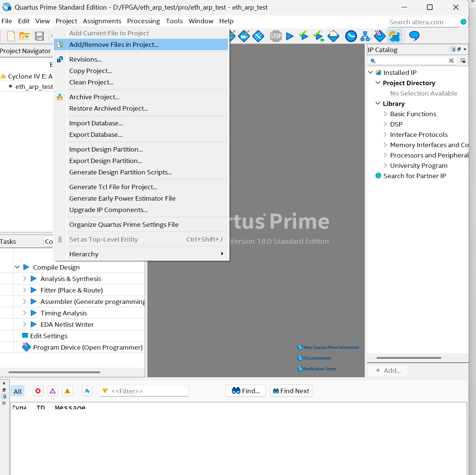Select Upgrade IP Components entry
Image resolution: width=476 pixels, height=475 pixels.
(x=141, y=210)
